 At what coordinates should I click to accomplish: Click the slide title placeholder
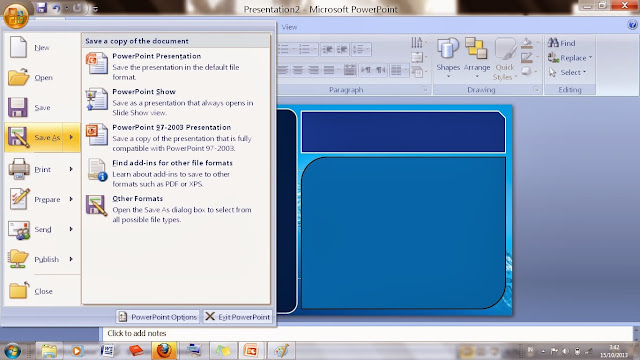403,132
